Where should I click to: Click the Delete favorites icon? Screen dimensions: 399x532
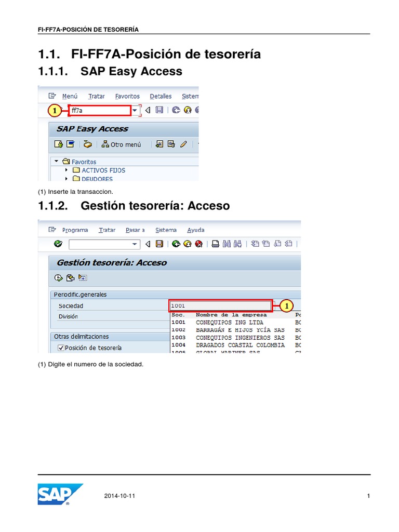tap(171, 144)
